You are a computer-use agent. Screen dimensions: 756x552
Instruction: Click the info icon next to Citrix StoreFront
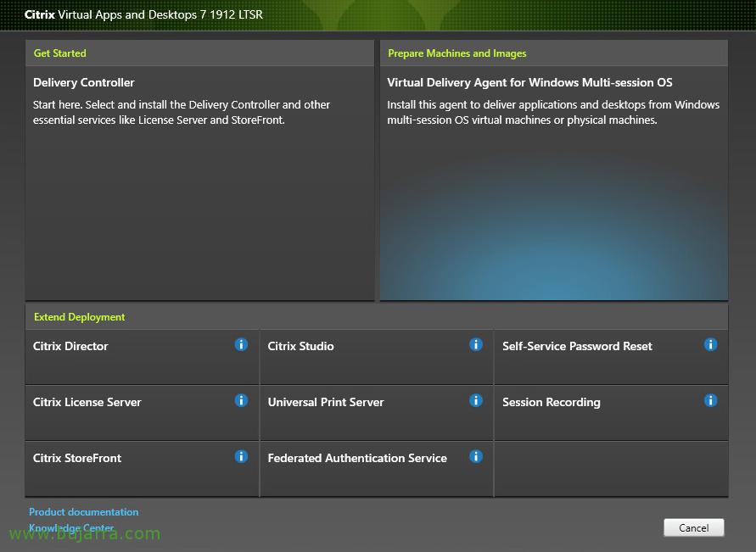point(241,456)
